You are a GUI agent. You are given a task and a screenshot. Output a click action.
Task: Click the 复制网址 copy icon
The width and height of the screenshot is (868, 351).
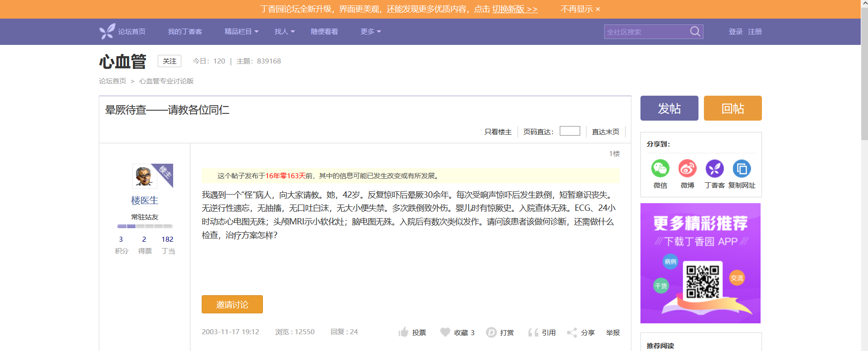click(742, 169)
